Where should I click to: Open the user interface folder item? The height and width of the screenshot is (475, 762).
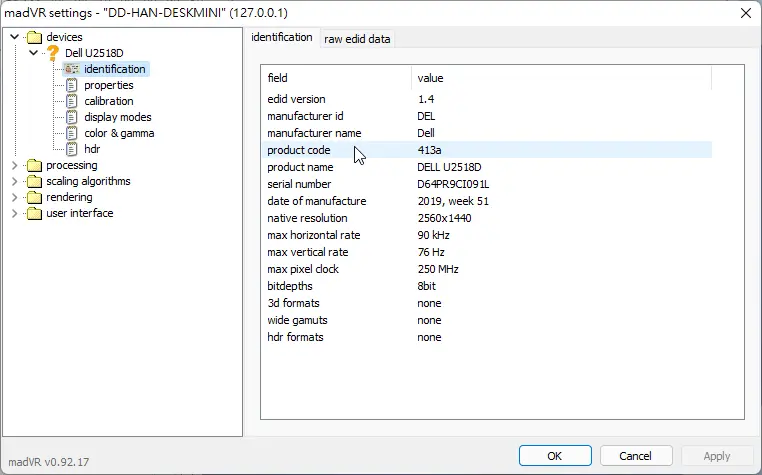point(79,213)
